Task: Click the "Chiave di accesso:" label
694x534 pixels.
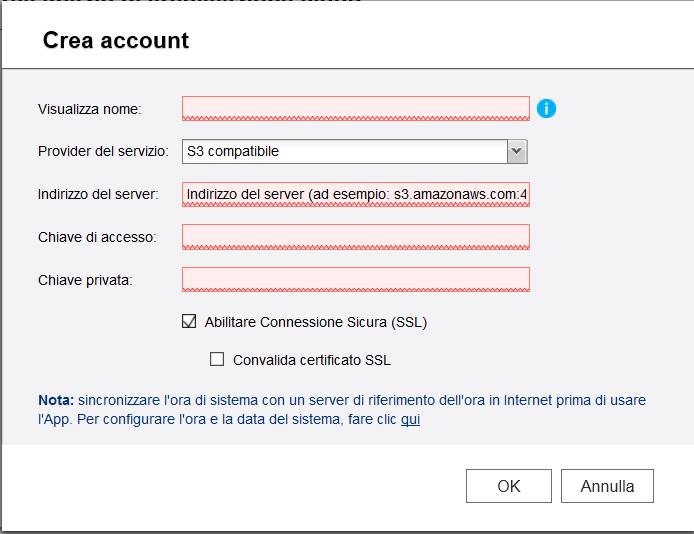Action: coord(96,237)
